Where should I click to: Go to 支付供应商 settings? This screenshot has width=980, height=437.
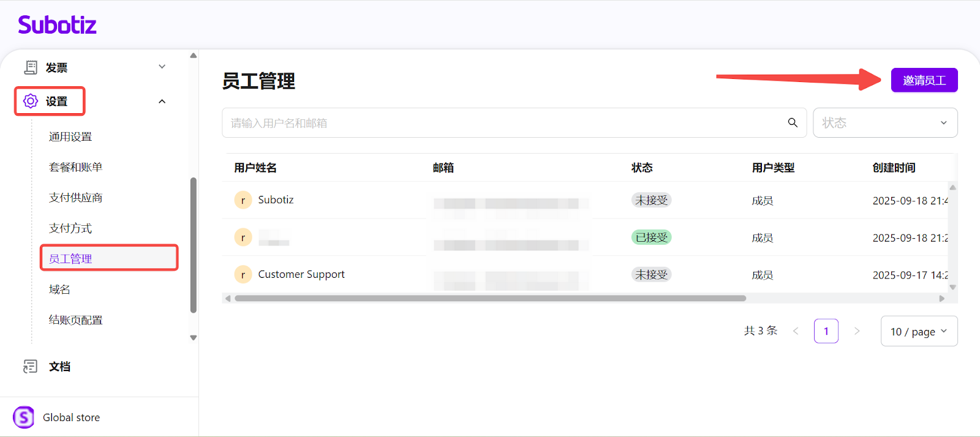tap(75, 198)
